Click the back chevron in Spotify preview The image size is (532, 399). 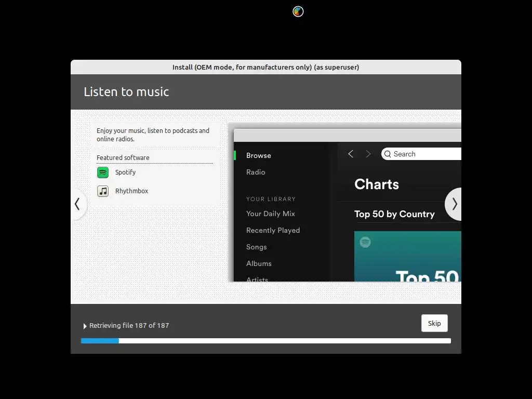[x=351, y=154]
